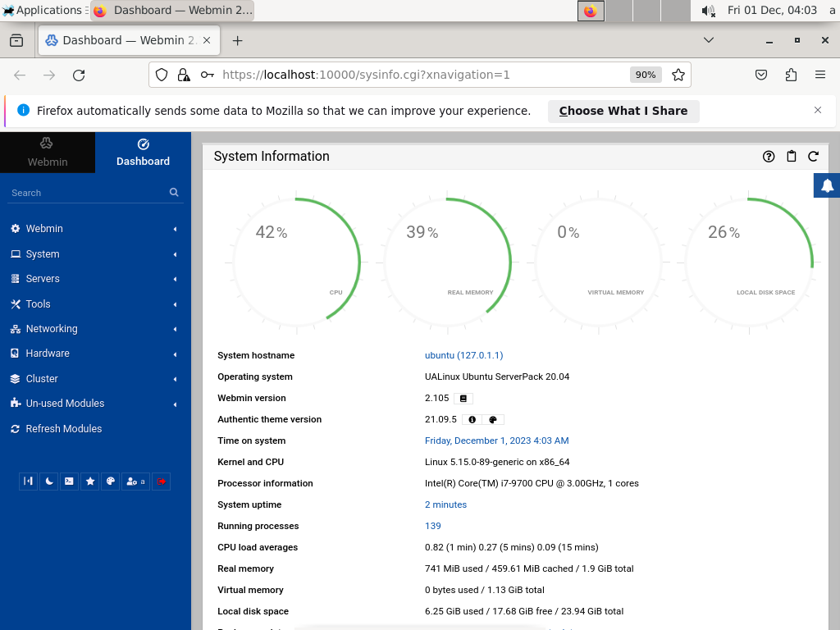840x630 pixels.
Task: Copy system information clipboard icon
Action: (x=792, y=157)
